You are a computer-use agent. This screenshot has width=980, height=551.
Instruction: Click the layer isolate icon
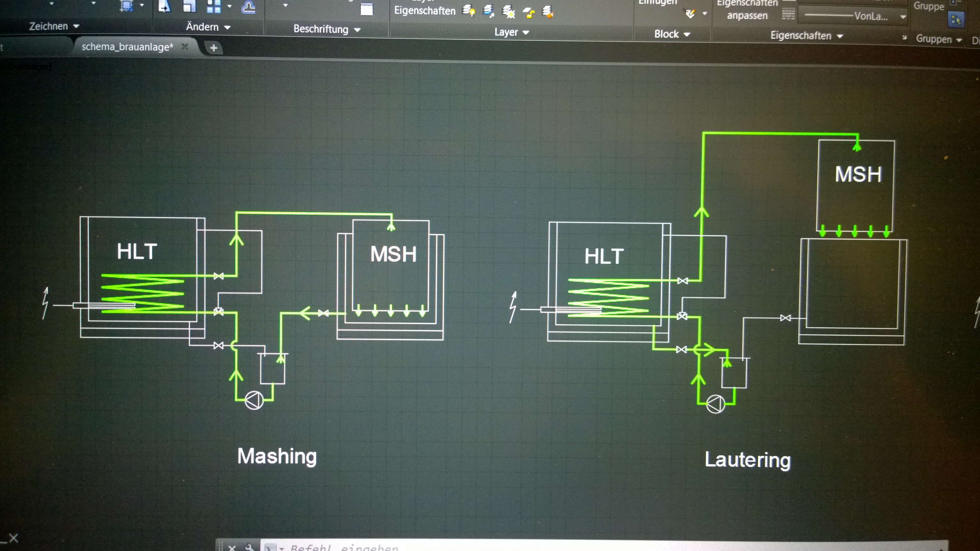(488, 11)
